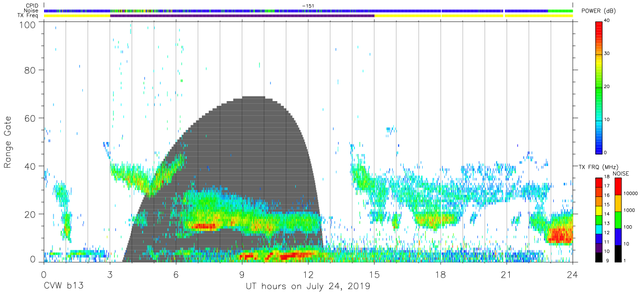Click the 100 tick on Range Gate axis
Image resolution: width=644 pixels, height=297 pixels.
pyautogui.click(x=28, y=25)
